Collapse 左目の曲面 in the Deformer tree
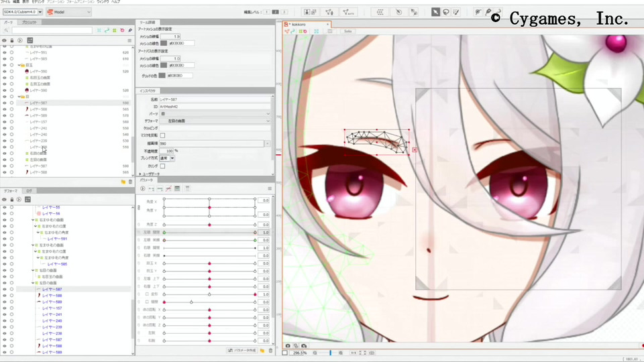The image size is (644, 362). pos(33,283)
